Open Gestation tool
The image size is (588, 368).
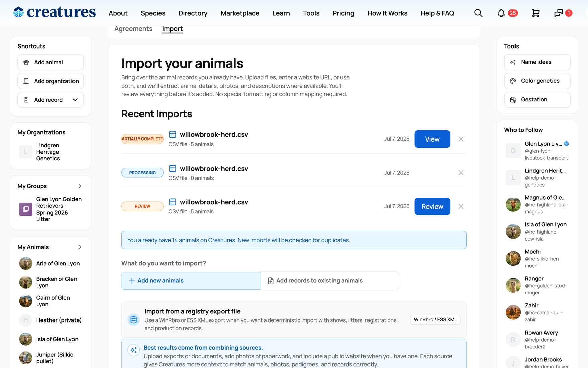click(x=537, y=99)
